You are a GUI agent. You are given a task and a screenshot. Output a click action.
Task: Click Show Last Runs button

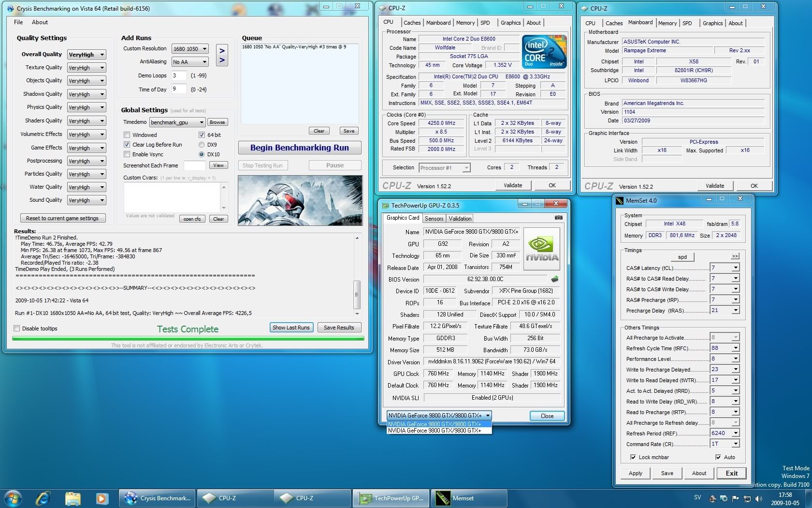tap(291, 328)
